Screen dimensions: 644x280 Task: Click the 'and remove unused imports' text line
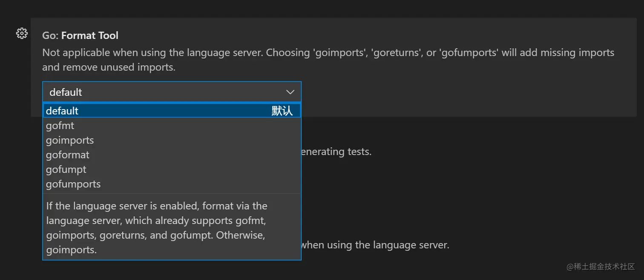(x=109, y=67)
